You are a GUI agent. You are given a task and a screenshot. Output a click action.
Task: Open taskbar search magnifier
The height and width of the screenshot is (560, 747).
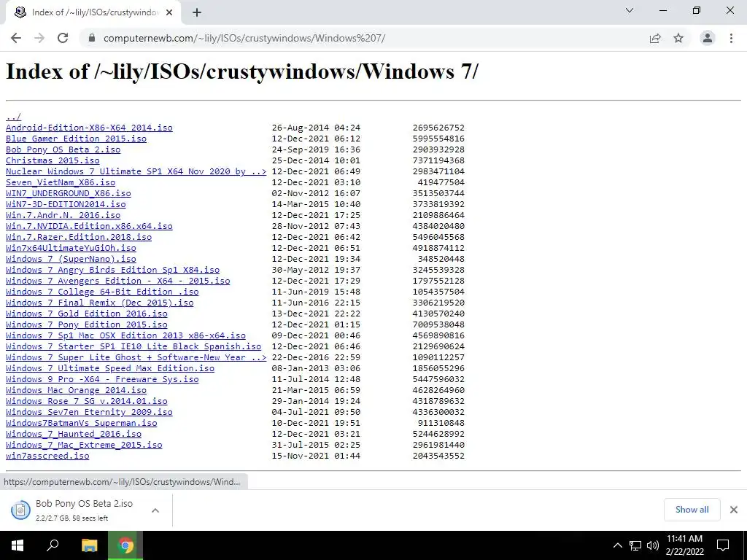pyautogui.click(x=53, y=545)
